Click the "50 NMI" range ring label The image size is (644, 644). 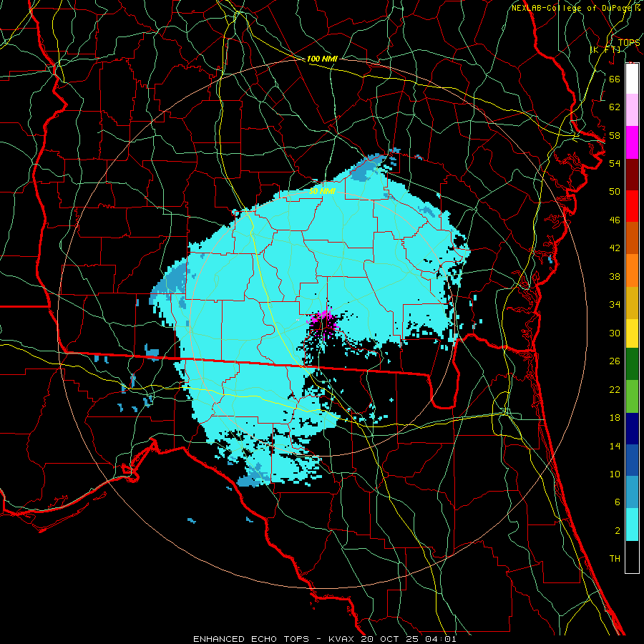point(322,191)
